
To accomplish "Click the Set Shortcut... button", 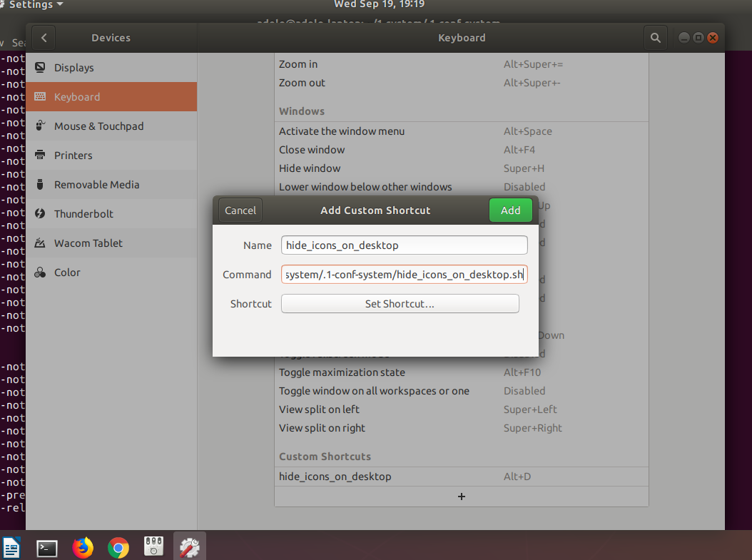I will (x=400, y=304).
